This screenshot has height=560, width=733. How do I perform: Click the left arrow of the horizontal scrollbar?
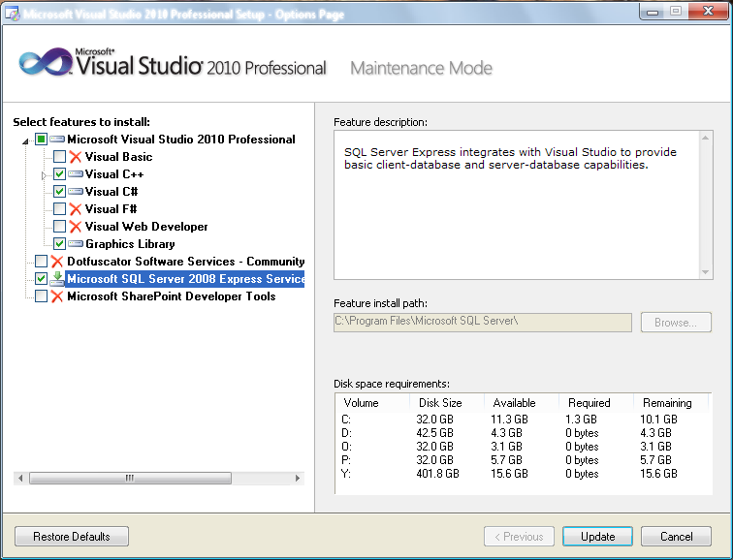(x=20, y=479)
